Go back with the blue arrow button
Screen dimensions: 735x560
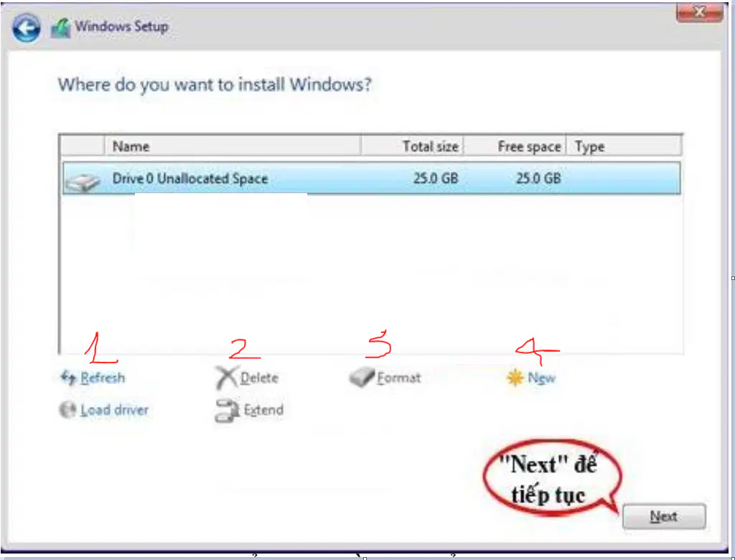click(26, 28)
